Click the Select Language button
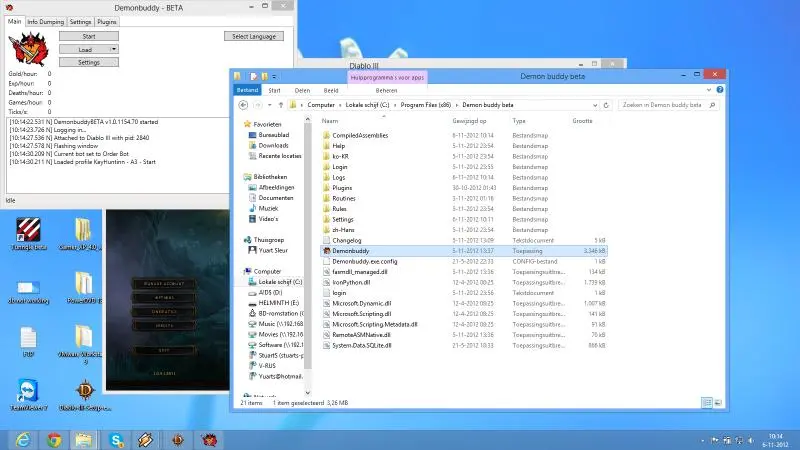 [253, 36]
